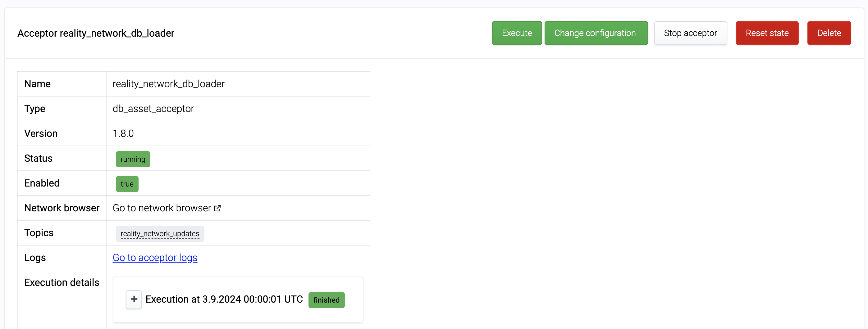
Task: Expand execution details with the plus button
Action: coord(134,300)
